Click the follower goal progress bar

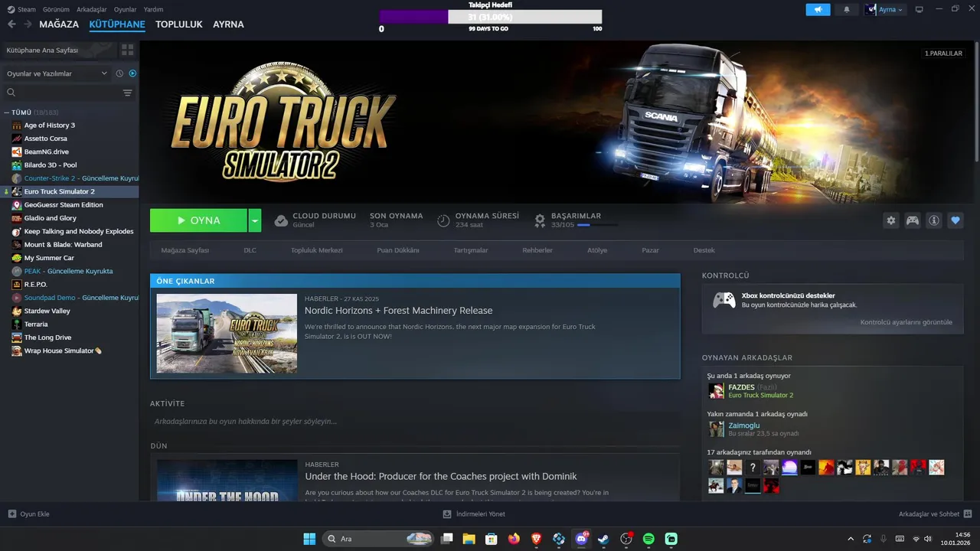(x=491, y=17)
